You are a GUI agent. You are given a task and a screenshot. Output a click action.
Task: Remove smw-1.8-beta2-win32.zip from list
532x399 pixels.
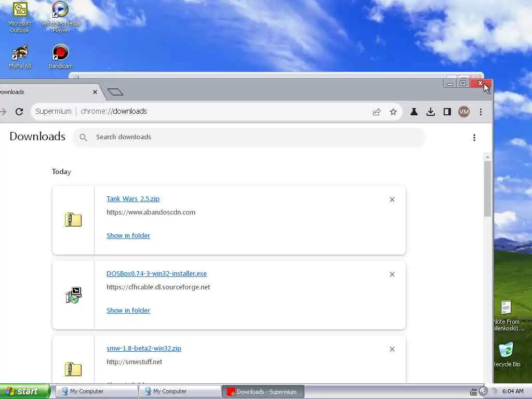(392, 349)
